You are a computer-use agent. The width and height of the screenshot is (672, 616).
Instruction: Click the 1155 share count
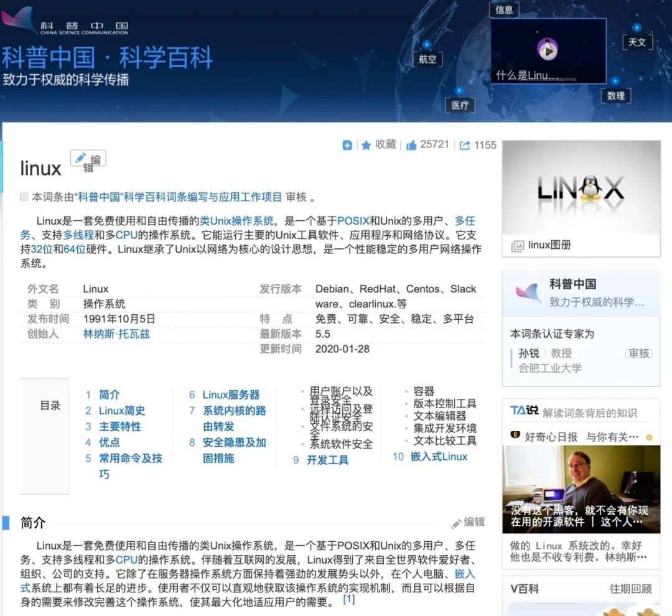pyautogui.click(x=485, y=146)
